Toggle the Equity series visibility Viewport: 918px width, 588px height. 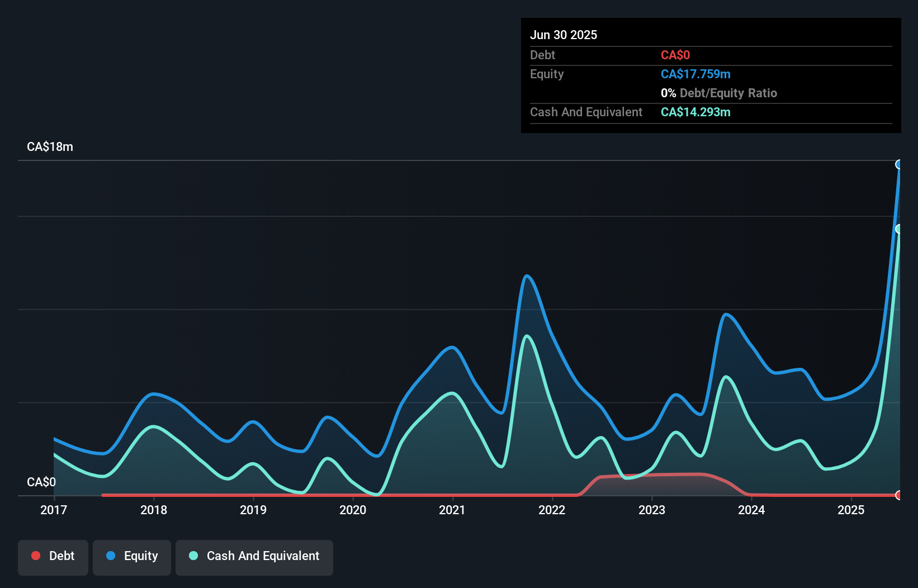[x=131, y=557]
